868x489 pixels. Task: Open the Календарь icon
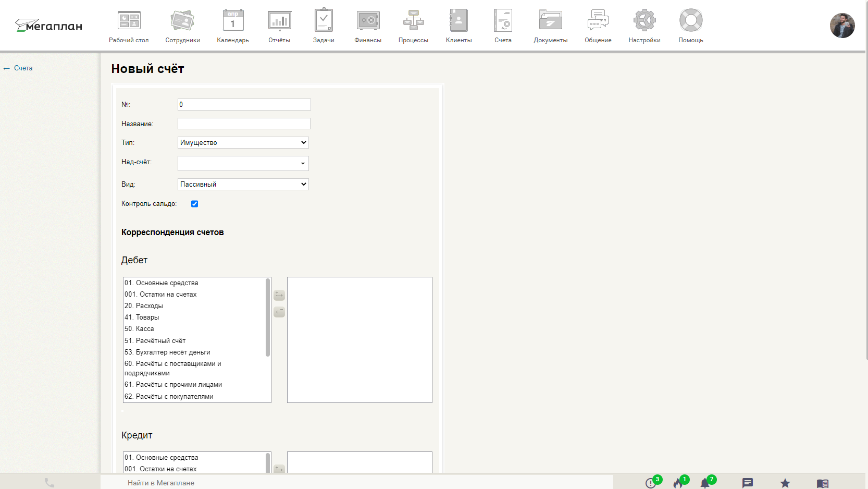coord(233,21)
